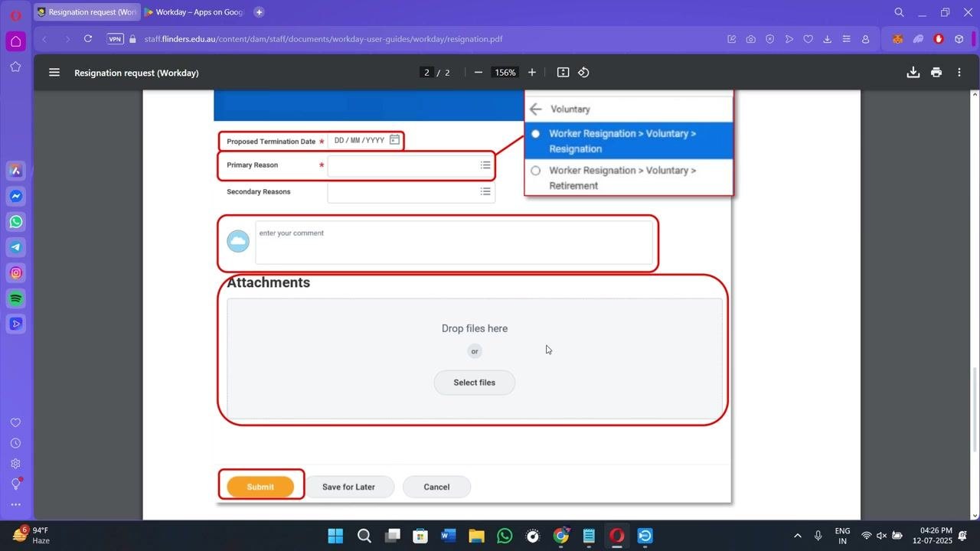This screenshot has height=551, width=980.
Task: Download the resignation PDF from viewer toolbar
Action: (x=913, y=73)
